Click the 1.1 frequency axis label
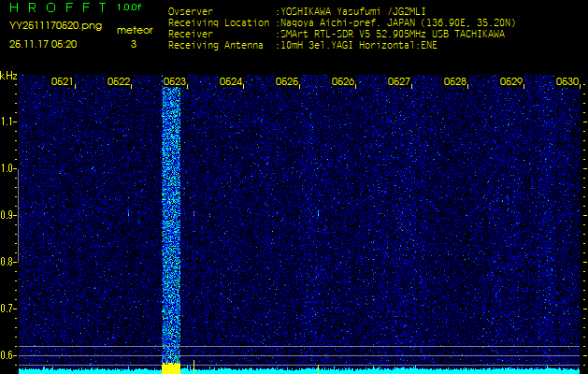 point(8,122)
